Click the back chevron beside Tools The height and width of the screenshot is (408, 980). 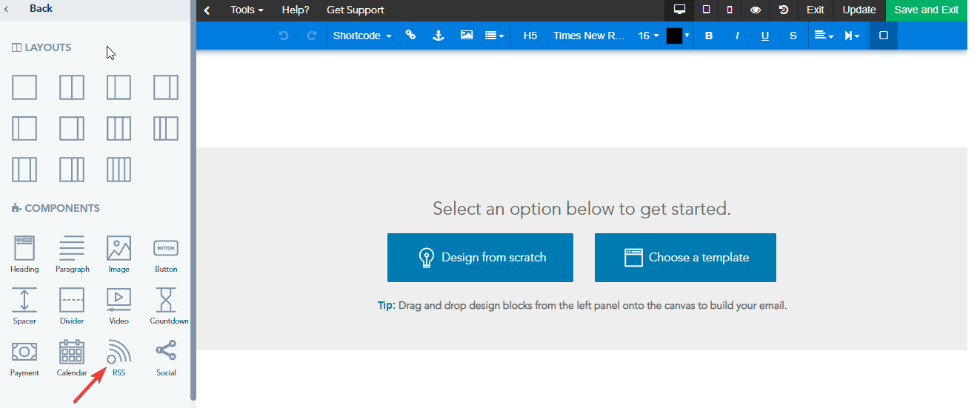pyautogui.click(x=207, y=10)
